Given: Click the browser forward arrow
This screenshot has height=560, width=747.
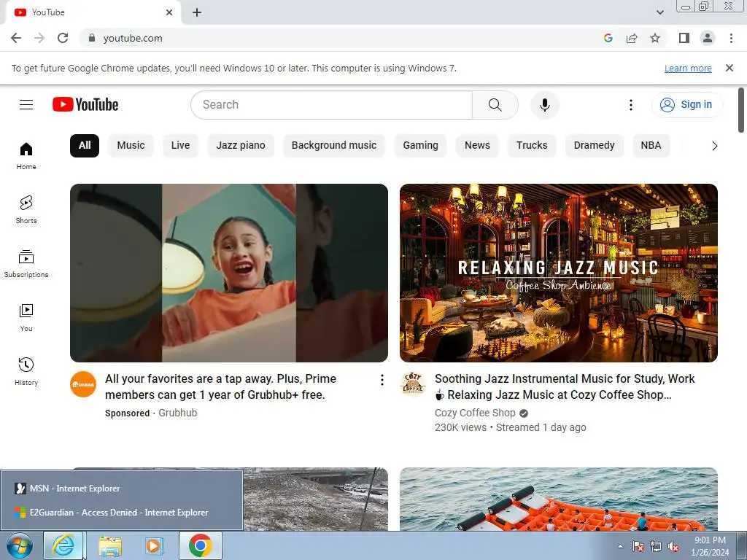Looking at the screenshot, I should click(39, 38).
